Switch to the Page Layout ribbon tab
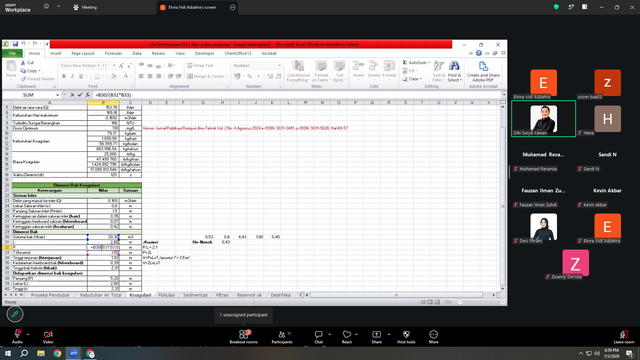The width and height of the screenshot is (640, 360). tap(83, 53)
